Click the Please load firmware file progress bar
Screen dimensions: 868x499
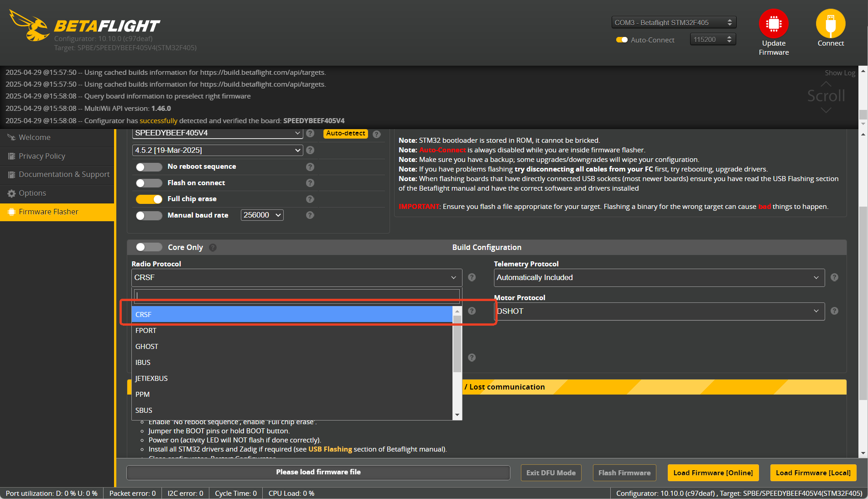coord(318,473)
